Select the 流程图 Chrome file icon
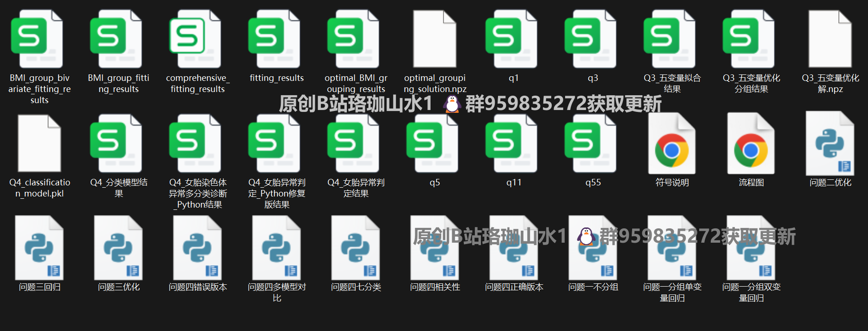Image resolution: width=868 pixels, height=331 pixels. pyautogui.click(x=751, y=143)
